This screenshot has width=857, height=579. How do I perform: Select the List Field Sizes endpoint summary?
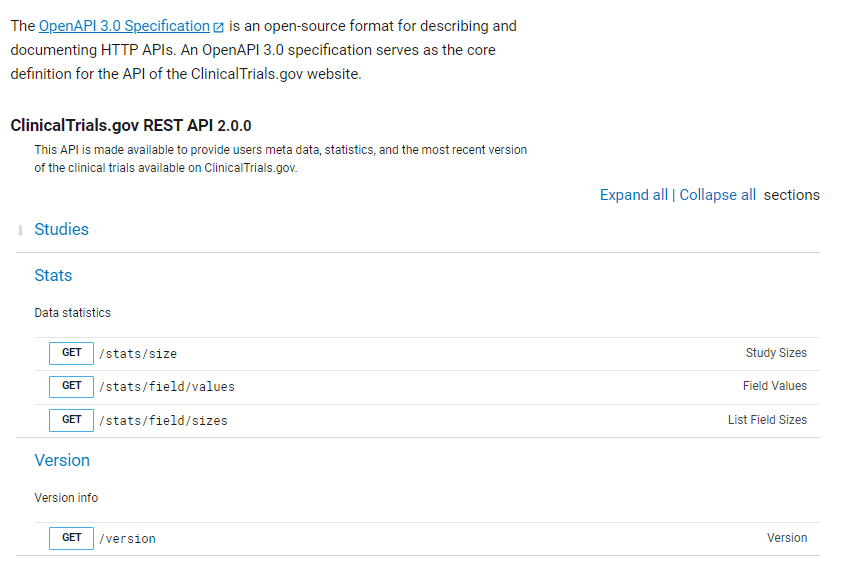(767, 420)
